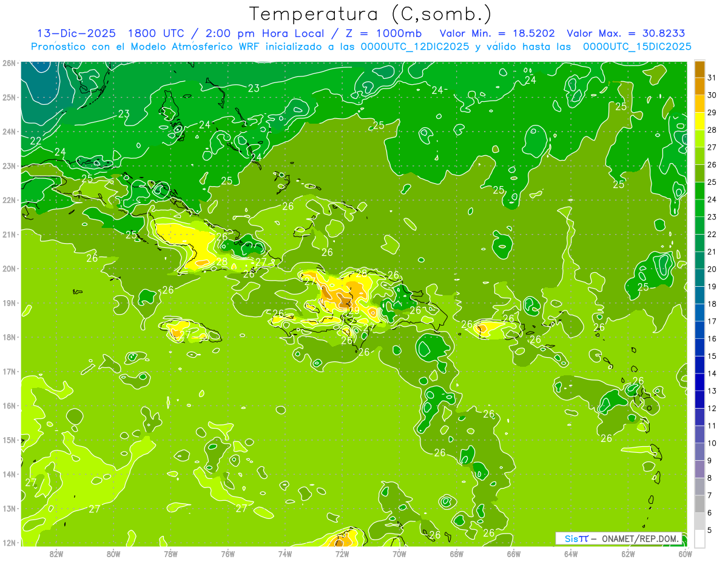
Task: Click the "Valor Max. = 30.8233" readout
Action: pyautogui.click(x=626, y=34)
